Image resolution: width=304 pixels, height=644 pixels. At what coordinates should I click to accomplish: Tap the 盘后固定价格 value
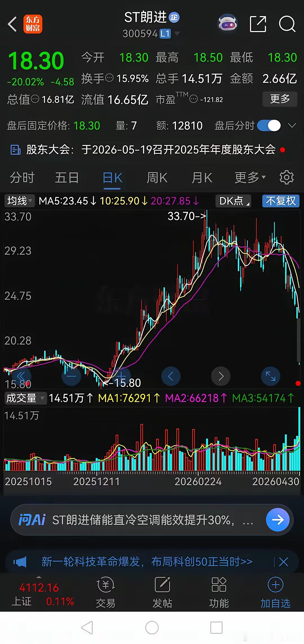tap(87, 126)
